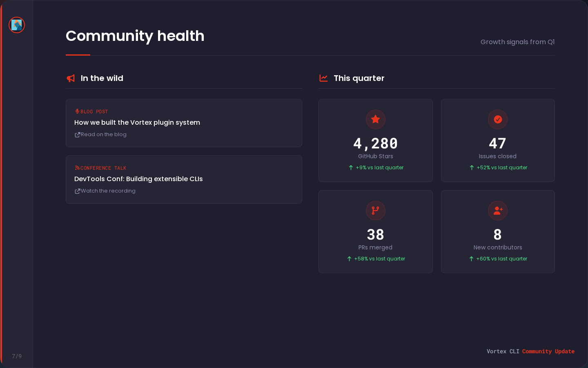Screen dimensions: 588x368
Task: Open the Watch the recording link
Action: pos(108,191)
